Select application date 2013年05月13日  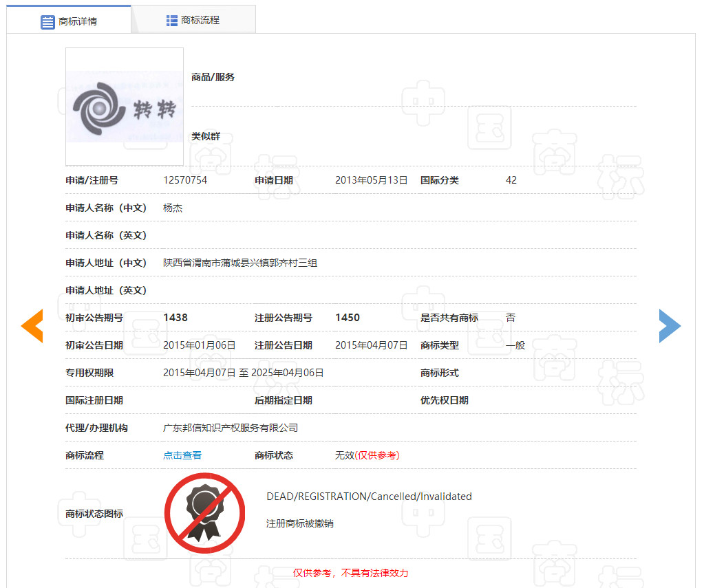tap(372, 180)
